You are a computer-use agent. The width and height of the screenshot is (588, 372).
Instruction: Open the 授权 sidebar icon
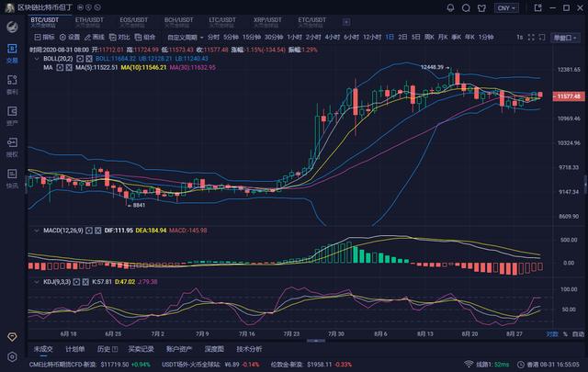click(12, 147)
